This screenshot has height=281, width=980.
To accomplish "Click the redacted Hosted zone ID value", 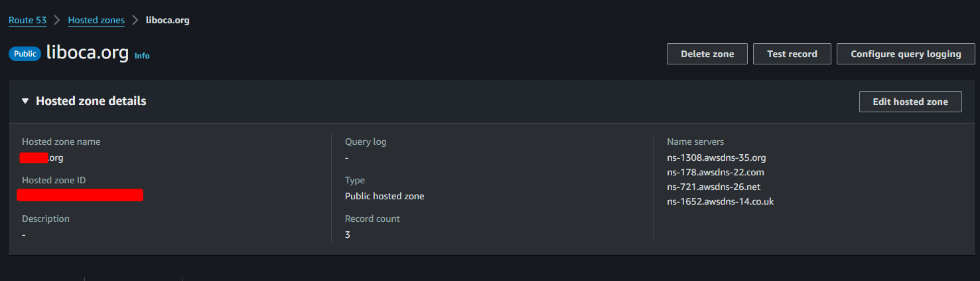I will coord(80,195).
